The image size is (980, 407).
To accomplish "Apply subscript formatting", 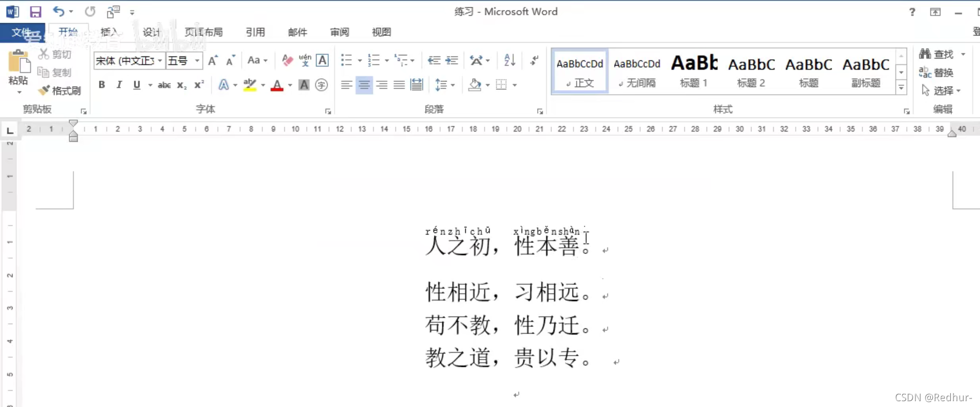I will pos(182,85).
